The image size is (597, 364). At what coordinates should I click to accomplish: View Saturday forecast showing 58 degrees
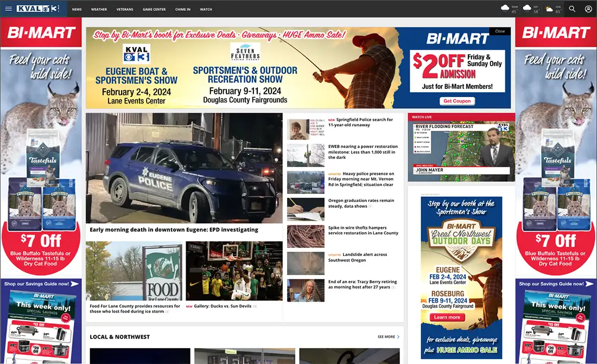(x=532, y=9)
